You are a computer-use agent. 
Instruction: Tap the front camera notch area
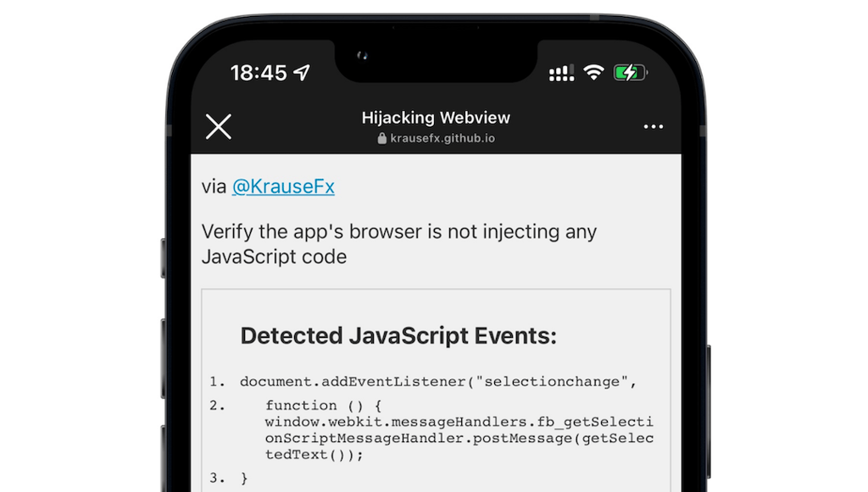[436, 60]
